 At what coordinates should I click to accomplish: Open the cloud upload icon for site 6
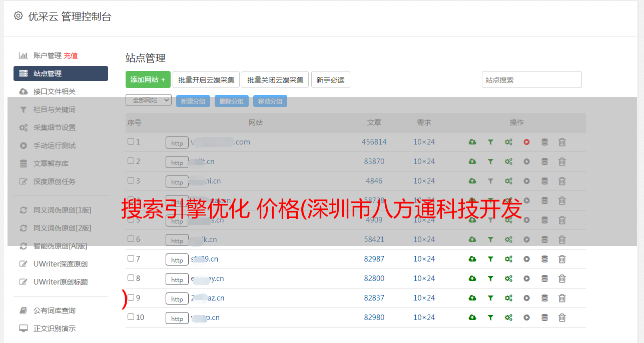pyautogui.click(x=472, y=239)
